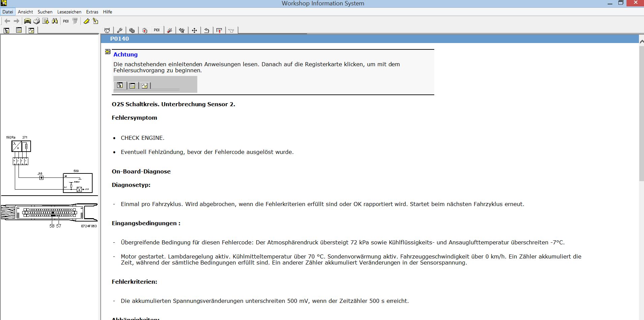Open the PIOI tab above the document
644x320 pixels.
click(x=157, y=30)
